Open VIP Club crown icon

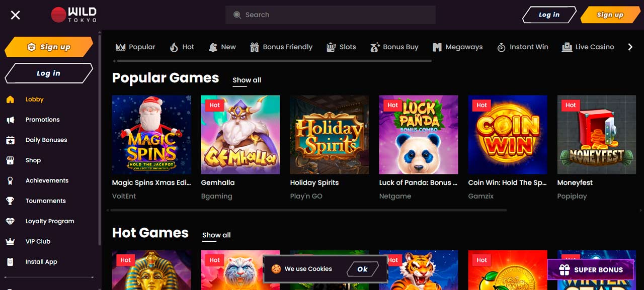pos(10,242)
